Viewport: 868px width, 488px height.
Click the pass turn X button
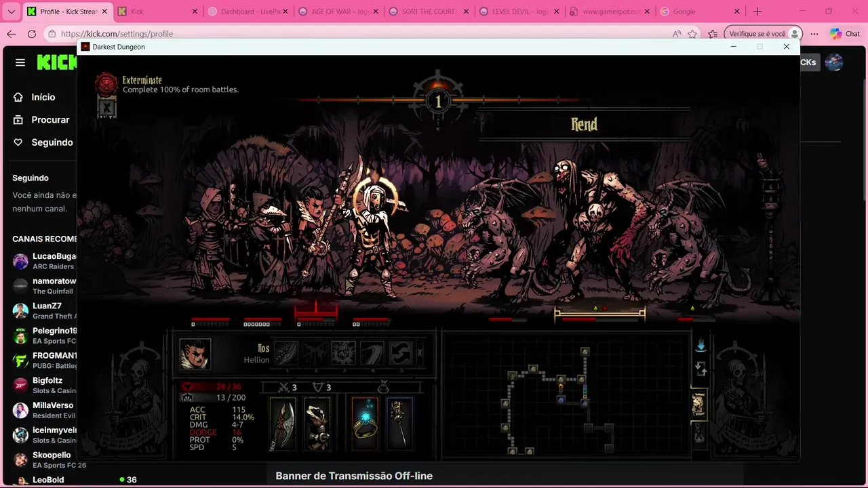tap(420, 353)
